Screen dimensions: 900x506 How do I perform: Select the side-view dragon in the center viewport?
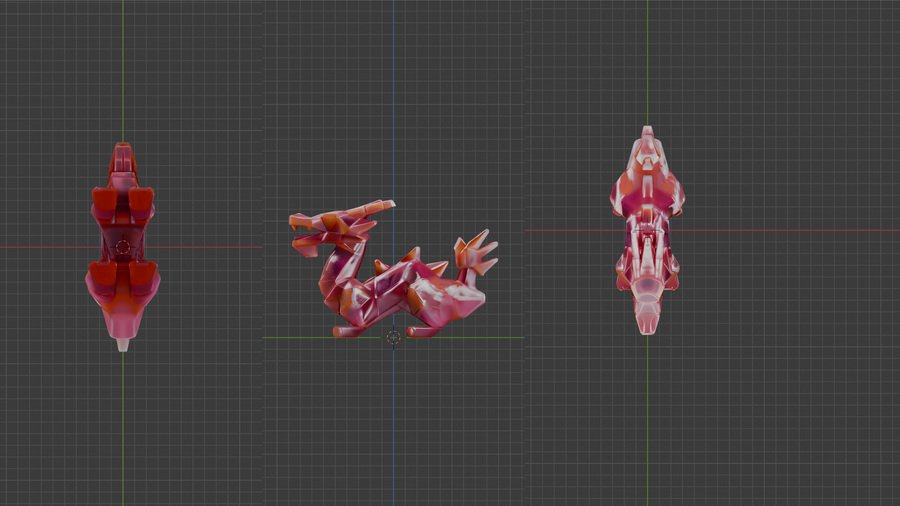click(x=393, y=268)
